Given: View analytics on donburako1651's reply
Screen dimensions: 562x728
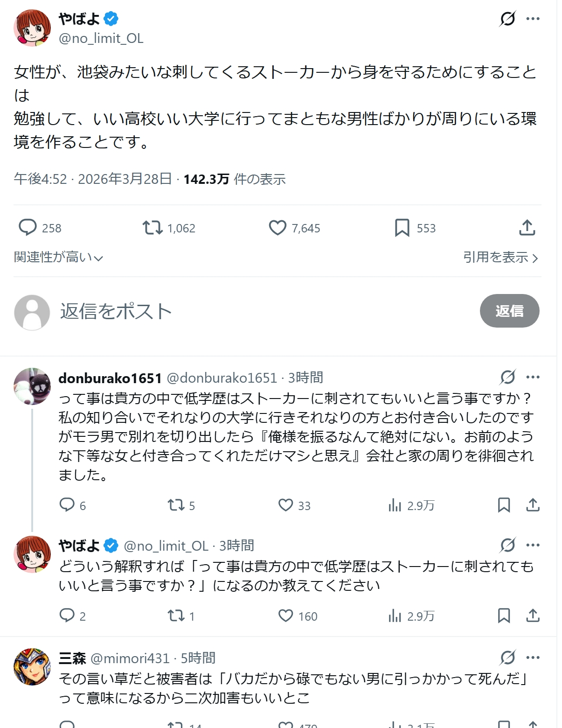Looking at the screenshot, I should 395,505.
